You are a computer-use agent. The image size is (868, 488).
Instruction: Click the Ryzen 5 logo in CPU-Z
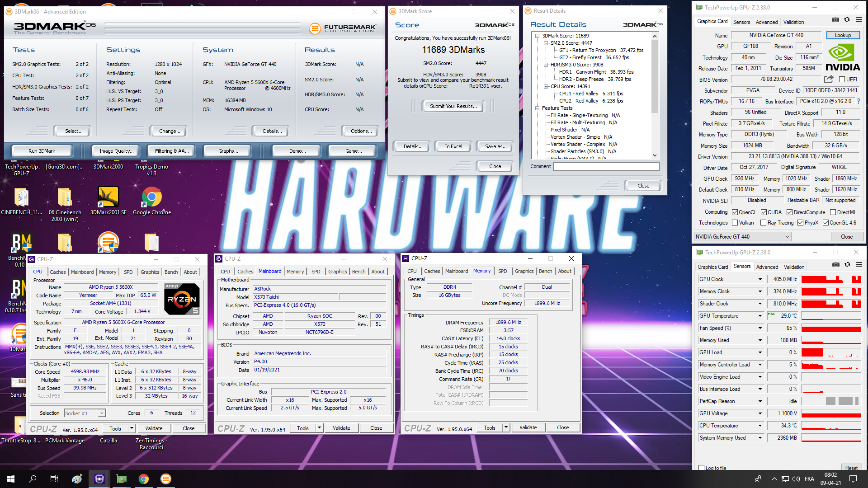tap(182, 299)
